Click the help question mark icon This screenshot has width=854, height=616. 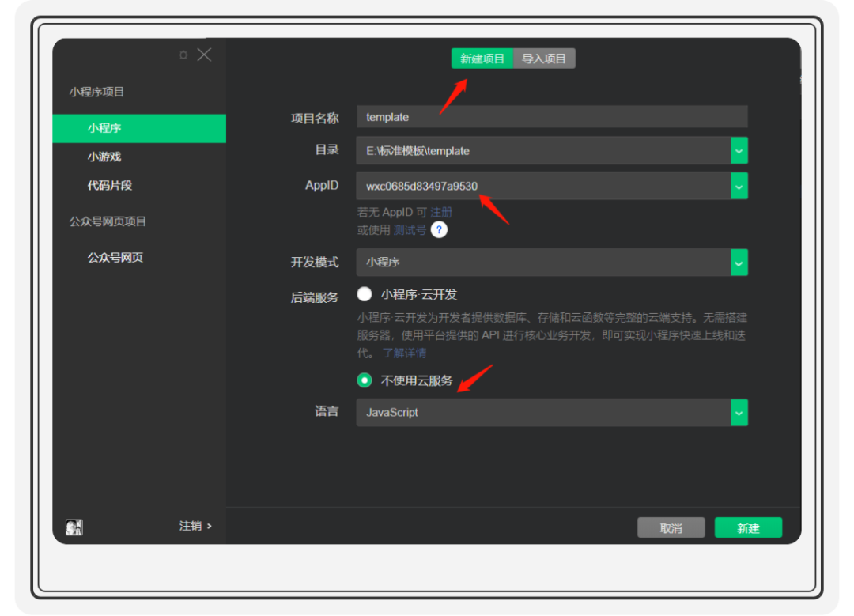tap(439, 230)
